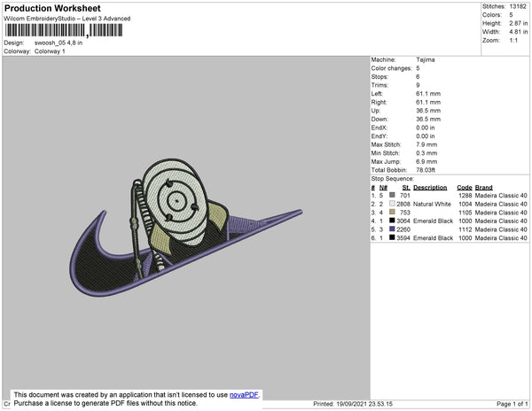Click the Brand column header
Screen dimensions: 532x411
483,188
